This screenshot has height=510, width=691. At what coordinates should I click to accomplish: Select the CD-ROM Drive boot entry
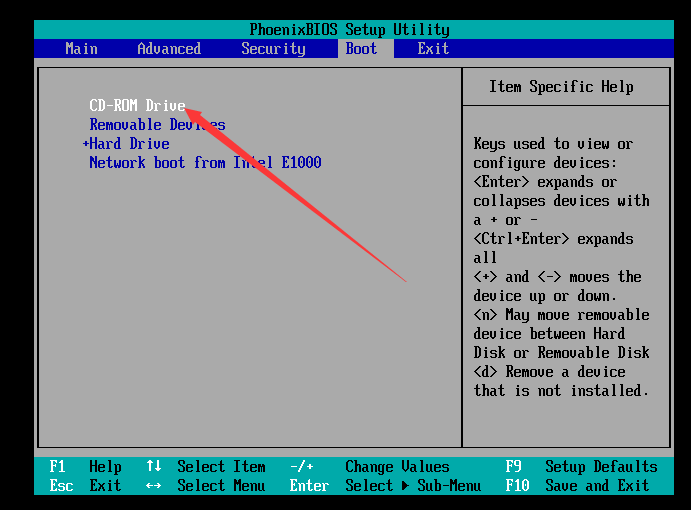click(x=137, y=105)
